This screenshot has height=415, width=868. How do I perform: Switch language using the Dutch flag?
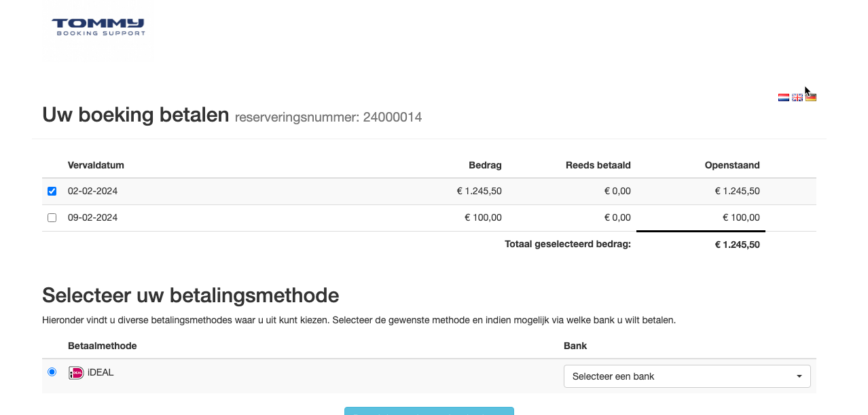pyautogui.click(x=783, y=97)
